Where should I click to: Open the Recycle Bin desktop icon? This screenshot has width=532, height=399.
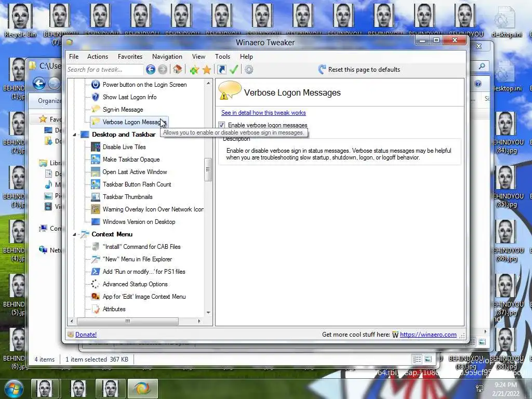(20, 20)
